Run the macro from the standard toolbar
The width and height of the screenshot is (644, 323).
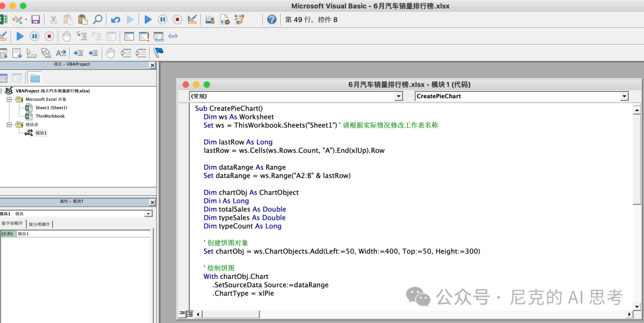coord(148,19)
